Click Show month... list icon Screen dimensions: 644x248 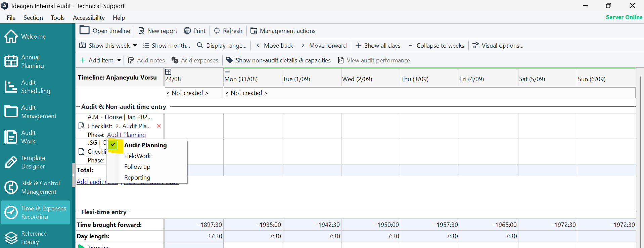[146, 45]
